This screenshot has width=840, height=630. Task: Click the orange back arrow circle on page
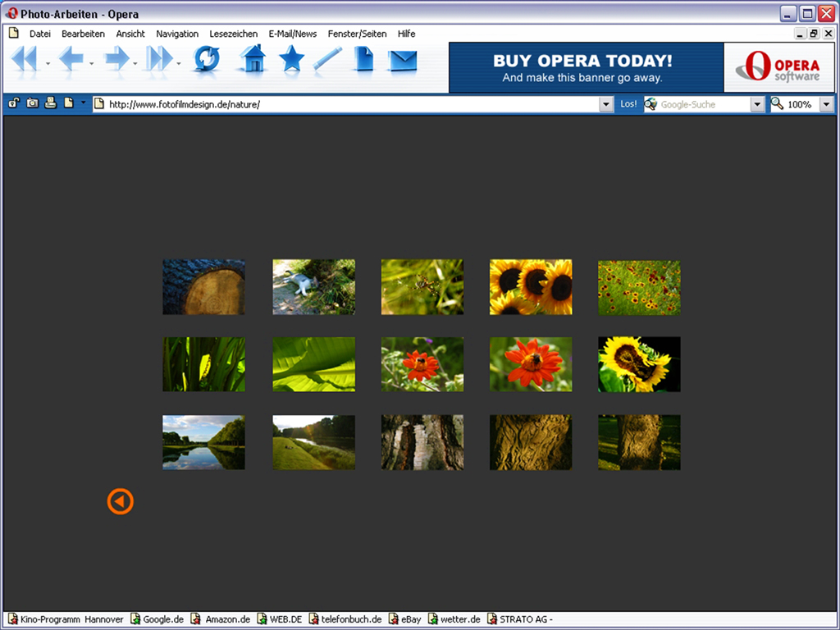point(120,501)
